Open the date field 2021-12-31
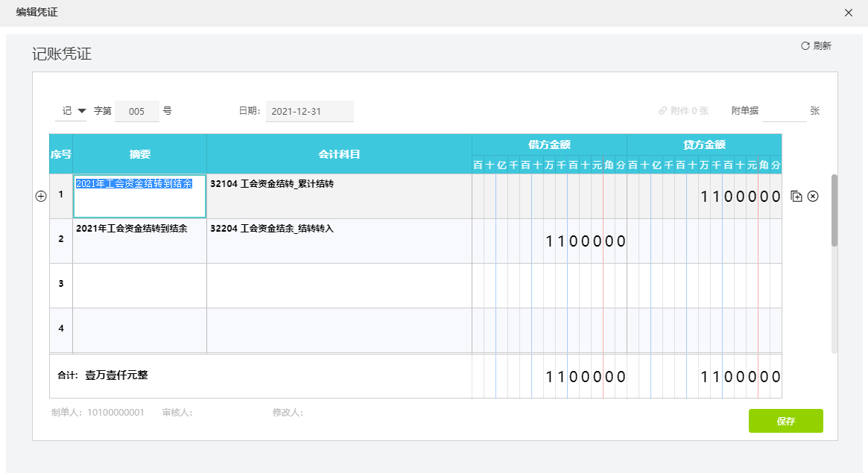 click(x=309, y=111)
